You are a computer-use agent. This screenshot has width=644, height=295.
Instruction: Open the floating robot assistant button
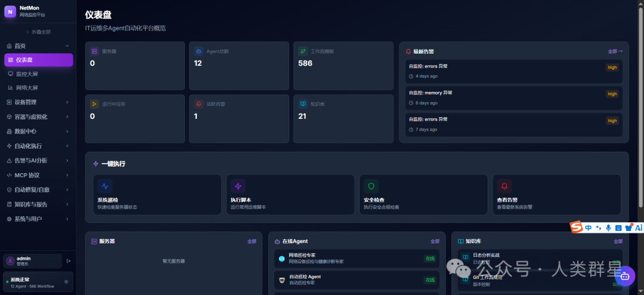click(x=625, y=276)
